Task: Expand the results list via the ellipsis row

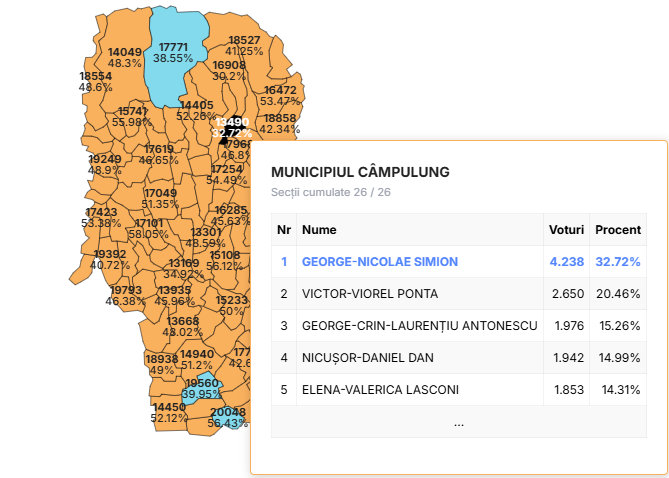Action: click(x=458, y=423)
